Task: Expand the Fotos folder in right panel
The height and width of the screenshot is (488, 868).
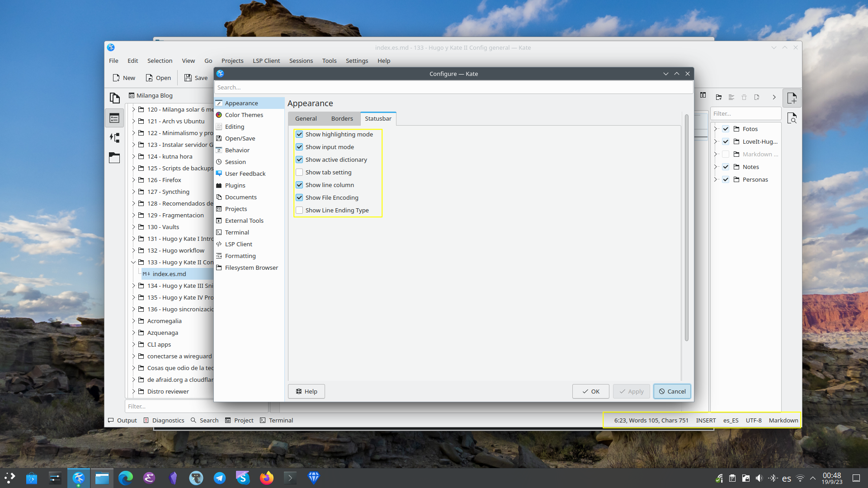Action: (716, 129)
